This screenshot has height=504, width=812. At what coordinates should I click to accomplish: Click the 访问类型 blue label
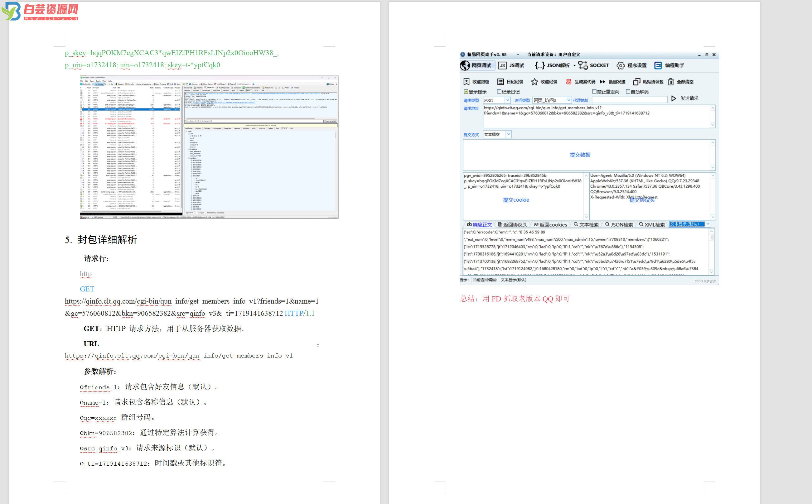click(522, 100)
